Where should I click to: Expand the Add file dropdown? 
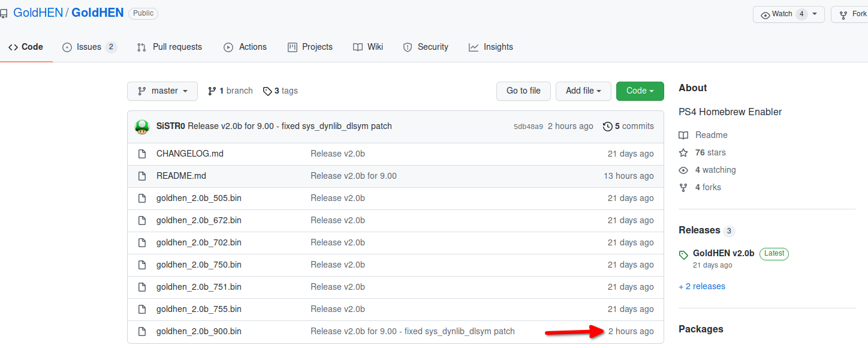tap(583, 91)
